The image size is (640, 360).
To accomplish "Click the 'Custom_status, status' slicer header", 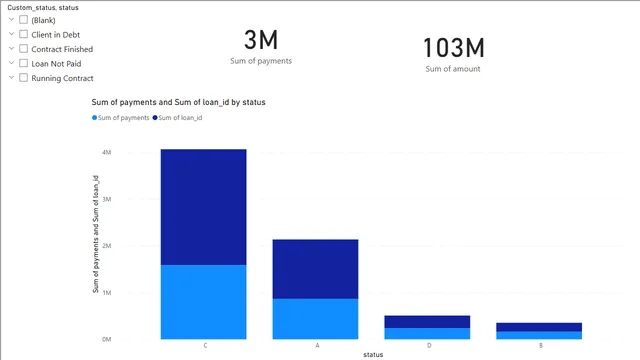I will click(43, 7).
